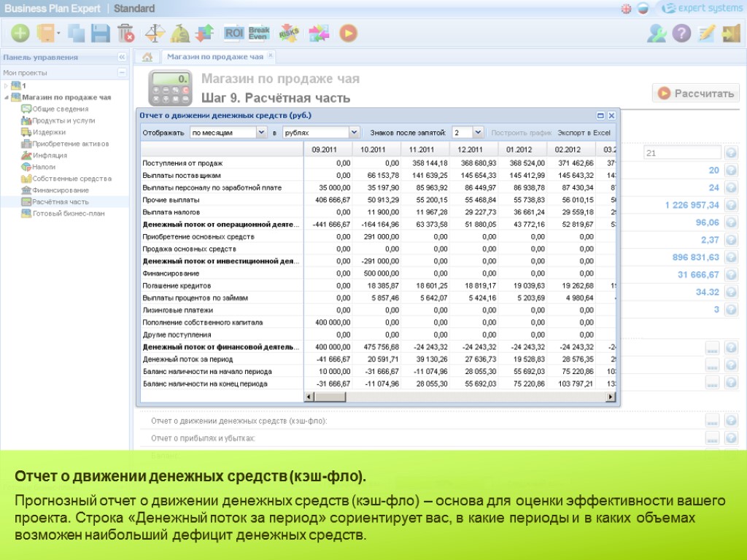Screen dimensions: 747x560
Task: Open Отчет о прибылях и убытках details button
Action: [712, 438]
